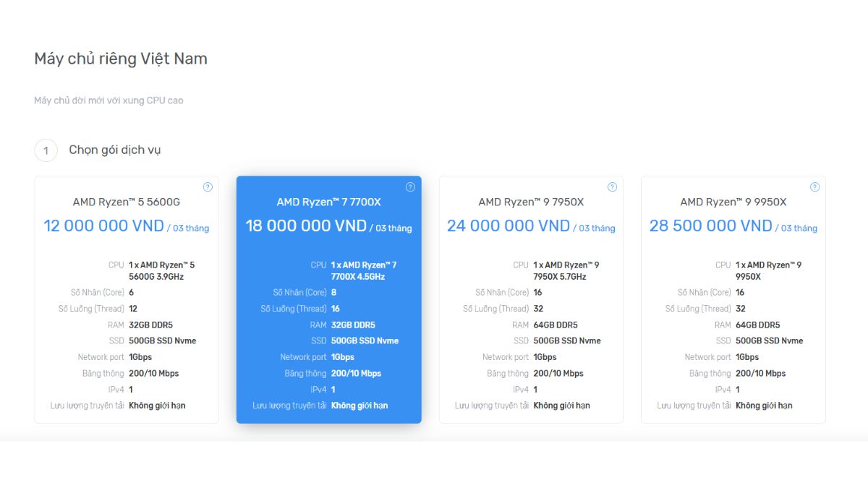Click the 24 000 000 VND price
868x488 pixels.
pyautogui.click(x=509, y=226)
